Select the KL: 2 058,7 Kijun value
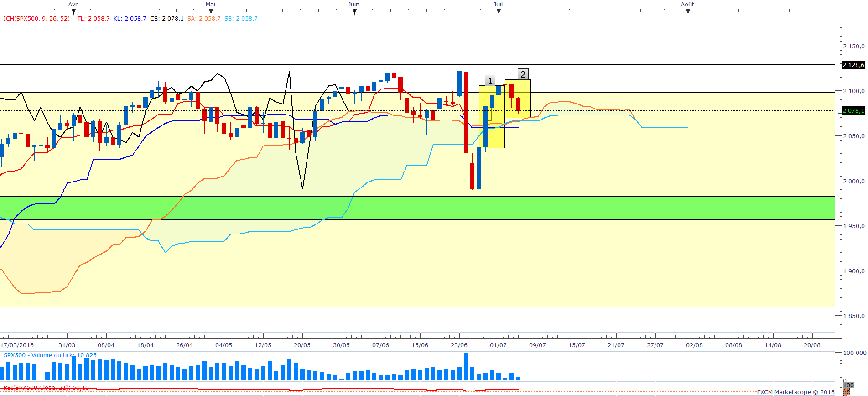Image resolution: width=868 pixels, height=396 pixels. pos(130,19)
